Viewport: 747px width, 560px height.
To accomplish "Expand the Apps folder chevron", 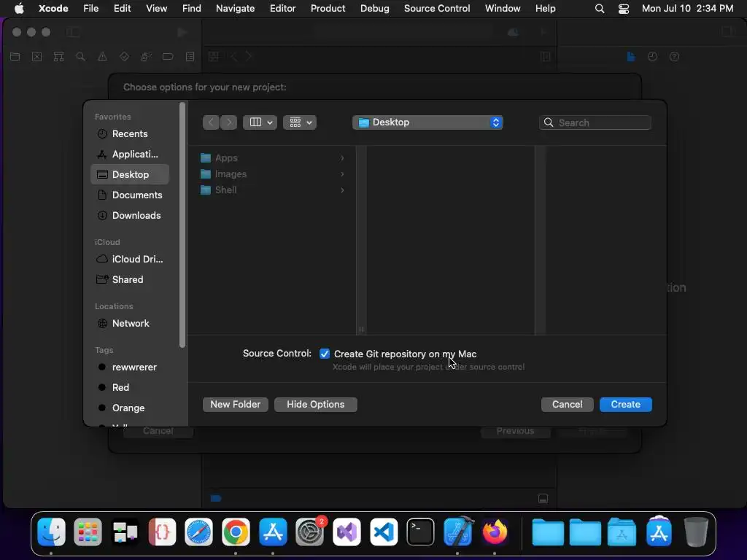I will 342,158.
